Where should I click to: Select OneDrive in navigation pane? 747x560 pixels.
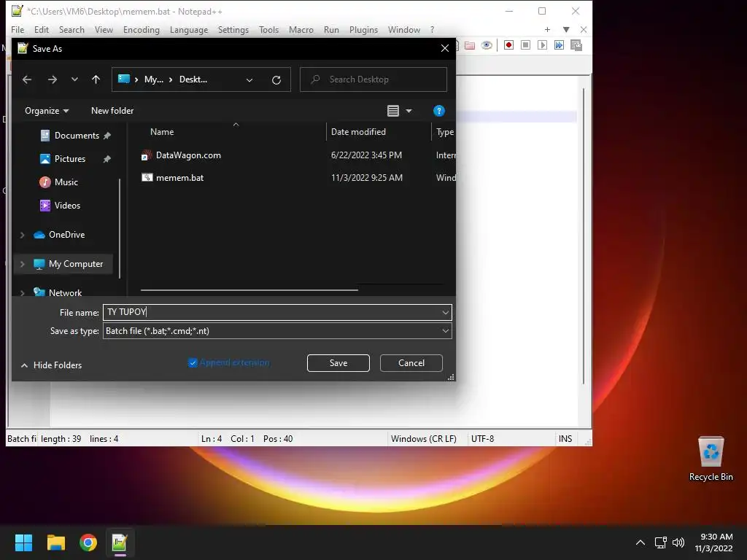66,234
